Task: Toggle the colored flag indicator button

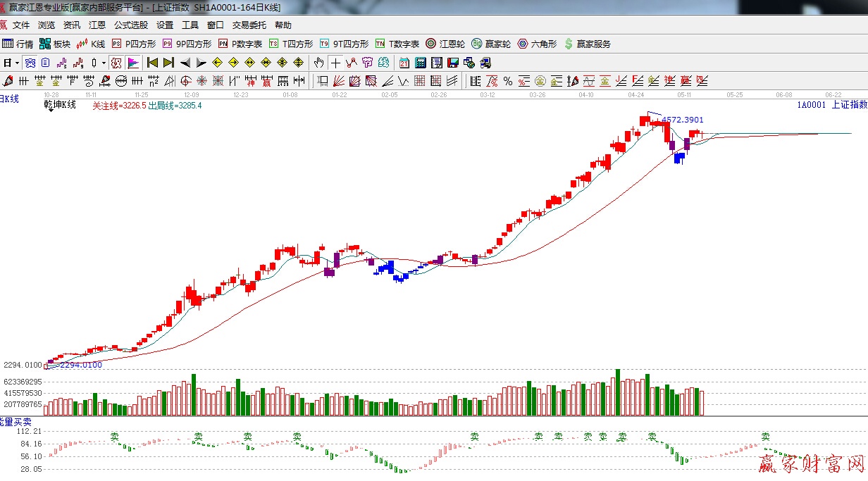Action: point(132,63)
